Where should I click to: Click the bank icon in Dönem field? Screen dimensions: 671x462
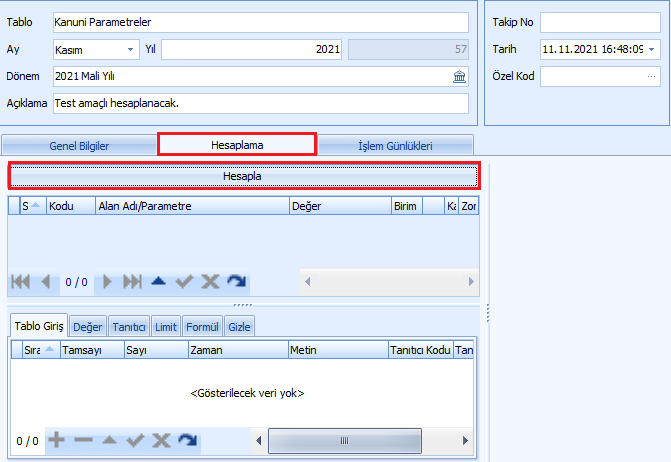[x=459, y=77]
